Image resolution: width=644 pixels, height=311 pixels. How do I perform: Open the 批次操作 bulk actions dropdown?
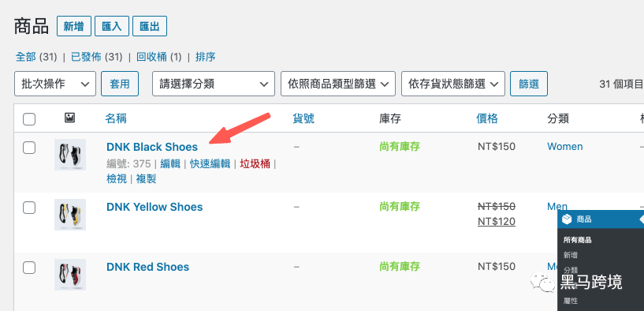pos(55,84)
